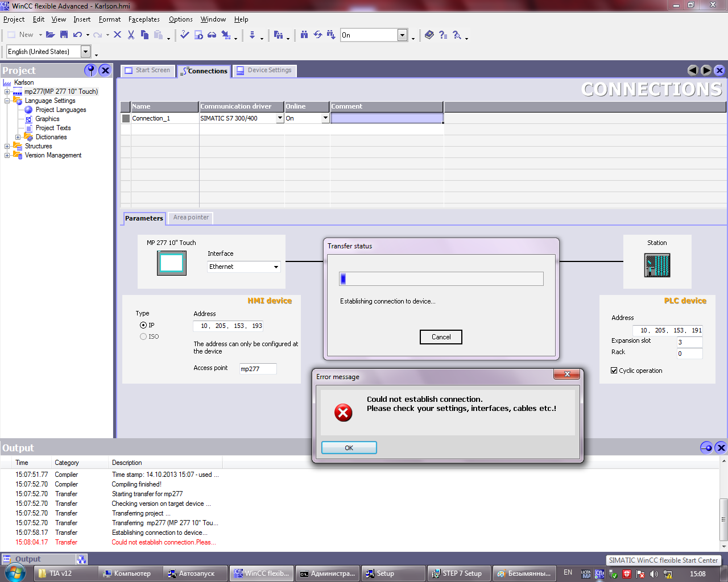Image resolution: width=728 pixels, height=582 pixels.
Task: Click OK in the Error message dialog
Action: click(x=349, y=448)
